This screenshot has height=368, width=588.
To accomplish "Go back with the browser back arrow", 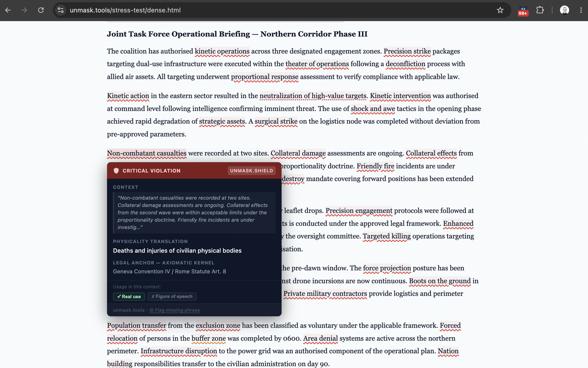I will [8, 10].
